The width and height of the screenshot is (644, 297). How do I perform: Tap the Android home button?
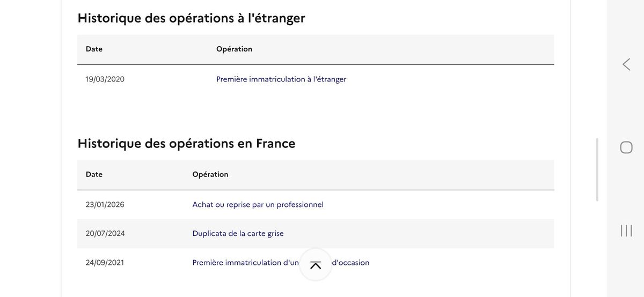pyautogui.click(x=626, y=147)
